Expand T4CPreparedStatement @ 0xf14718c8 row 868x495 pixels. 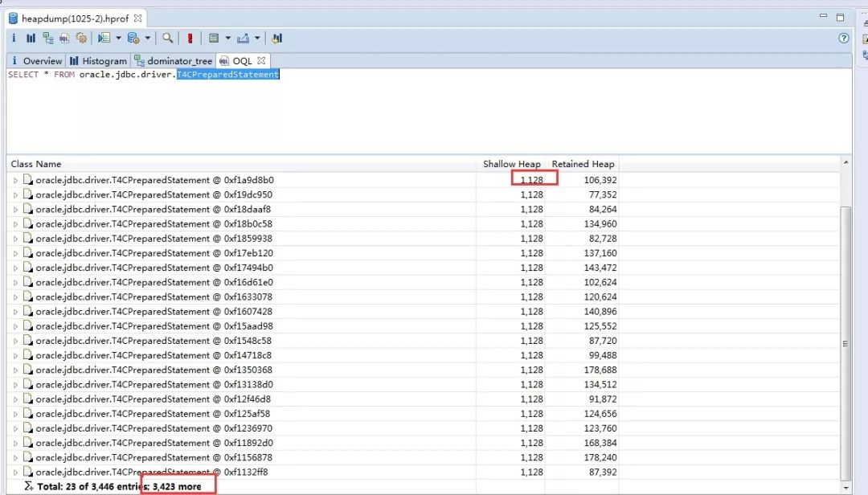15,355
